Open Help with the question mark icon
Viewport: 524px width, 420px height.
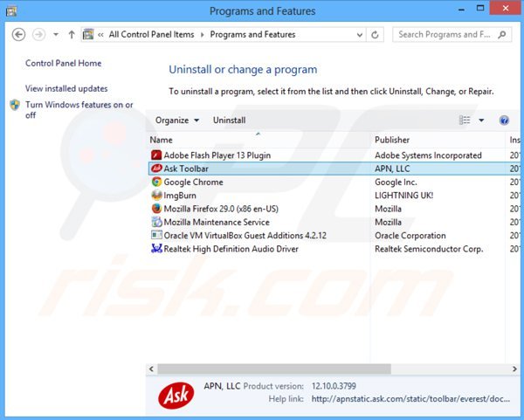coord(504,120)
